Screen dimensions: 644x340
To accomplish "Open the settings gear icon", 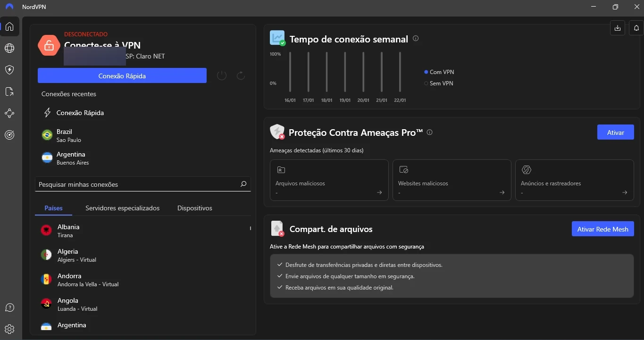I will 9,329.
